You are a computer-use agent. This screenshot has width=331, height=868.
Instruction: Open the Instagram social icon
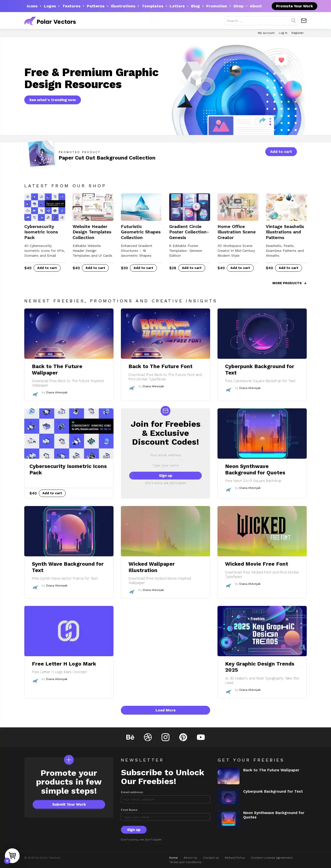point(165,737)
